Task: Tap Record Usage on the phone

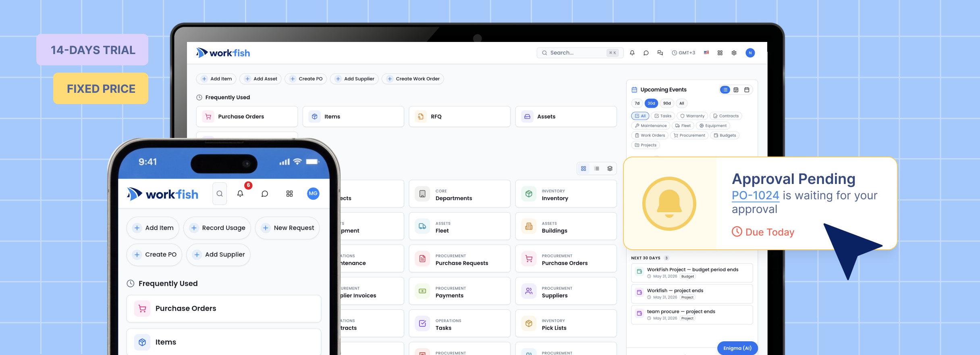Action: tap(217, 228)
